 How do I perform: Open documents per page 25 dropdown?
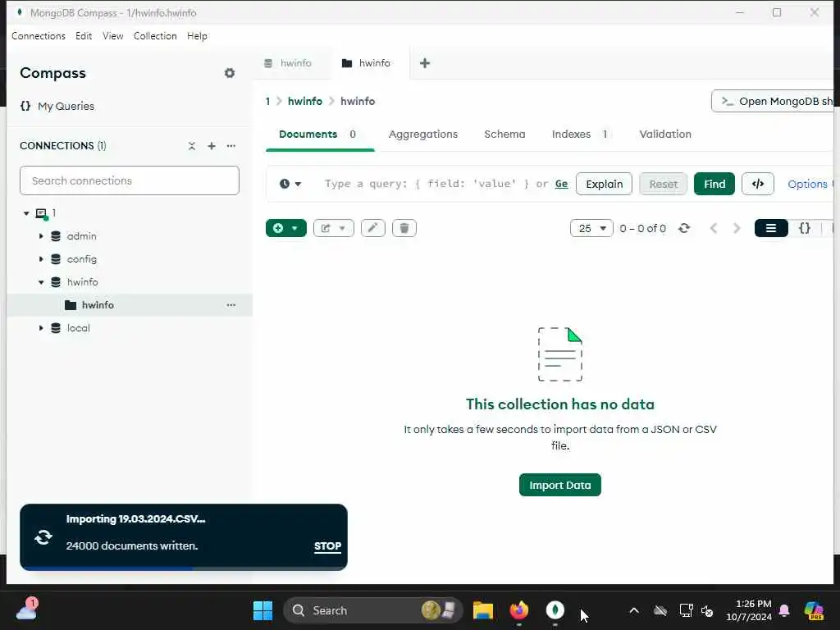click(x=591, y=228)
